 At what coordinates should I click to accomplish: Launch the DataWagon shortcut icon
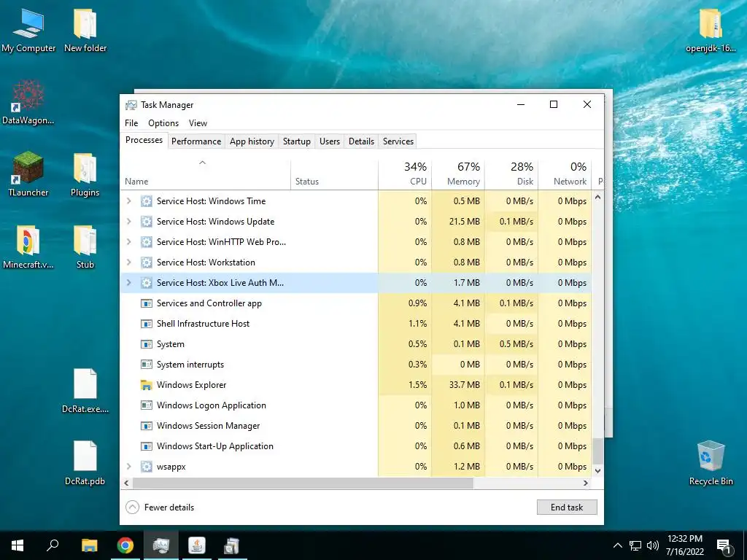click(28, 102)
